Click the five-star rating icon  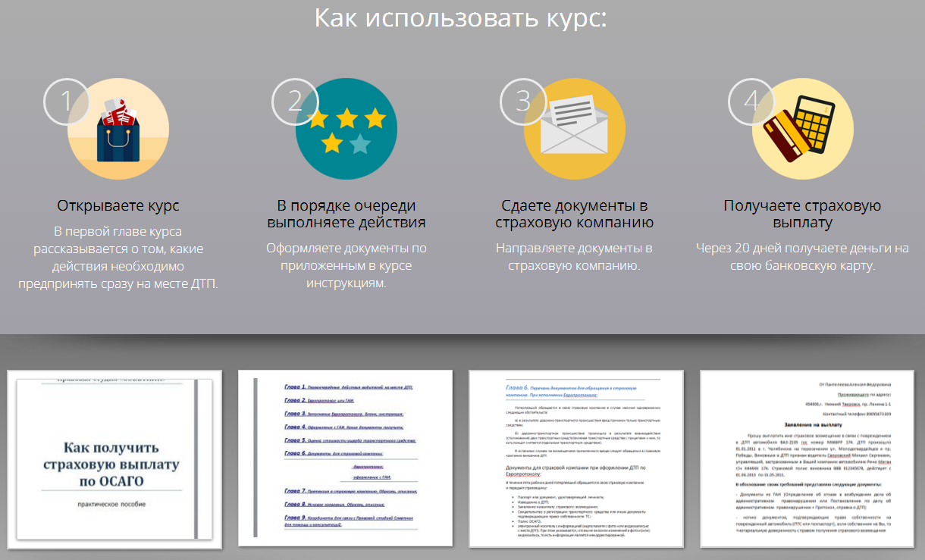(346, 129)
